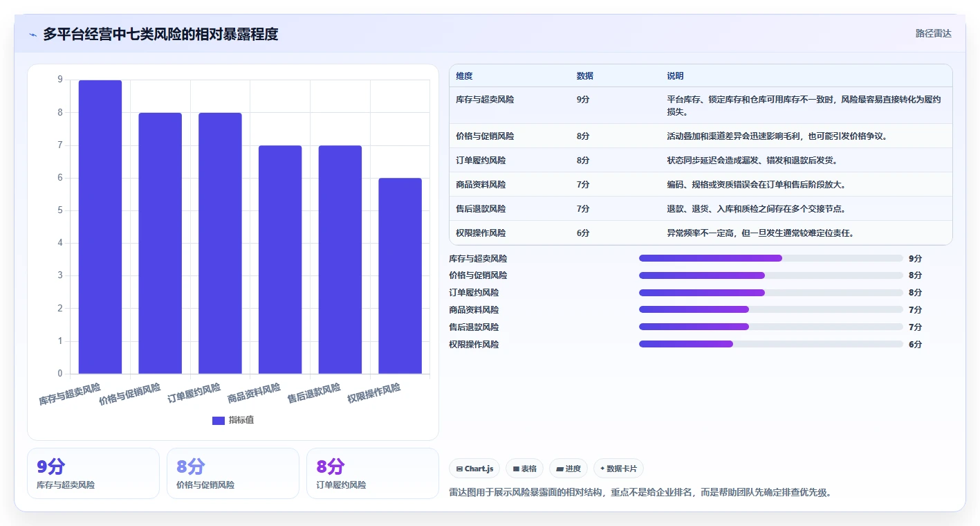Click the lightning icon beside the page title
The height and width of the screenshot is (526, 980).
coord(33,35)
